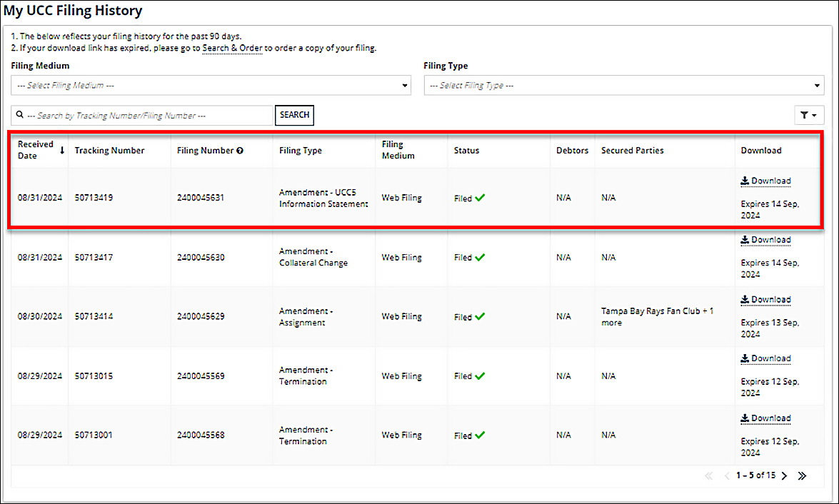Jump to last page of results
The image size is (839, 504).
coord(802,475)
